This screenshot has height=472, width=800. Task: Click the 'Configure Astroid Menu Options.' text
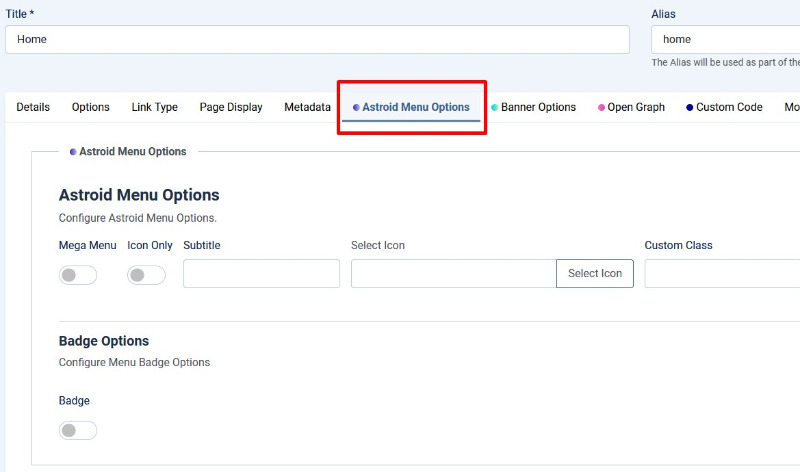[138, 218]
